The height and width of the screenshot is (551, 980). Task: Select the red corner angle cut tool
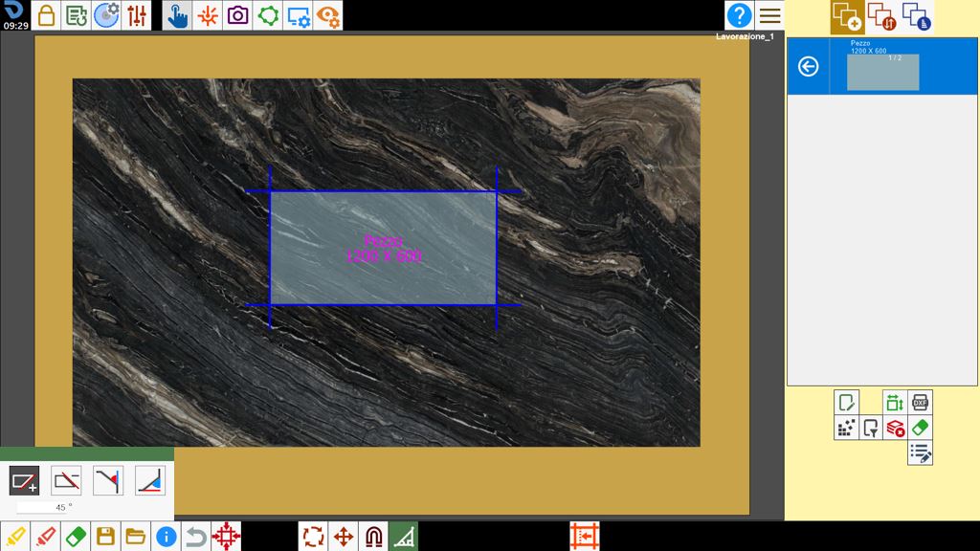click(108, 481)
